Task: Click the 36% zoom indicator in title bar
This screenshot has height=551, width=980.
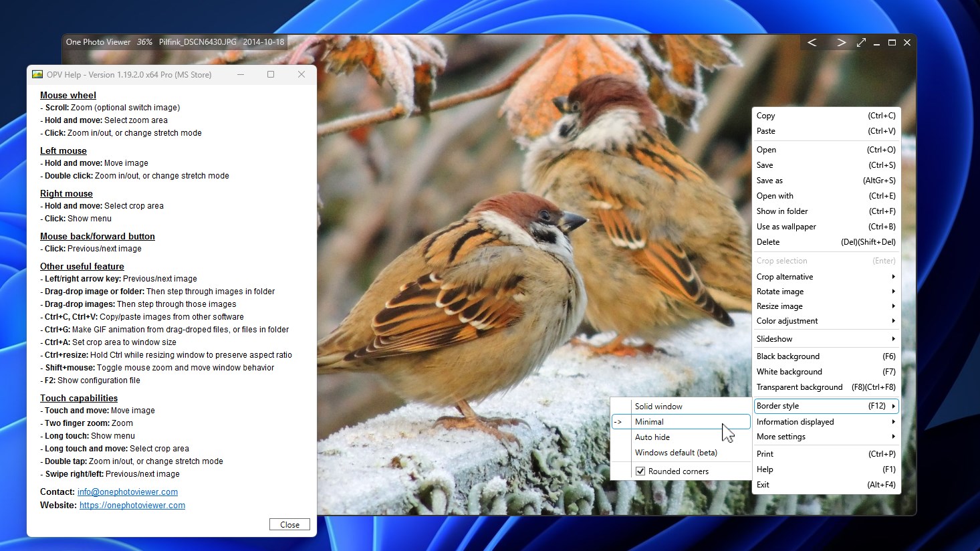Action: [144, 41]
